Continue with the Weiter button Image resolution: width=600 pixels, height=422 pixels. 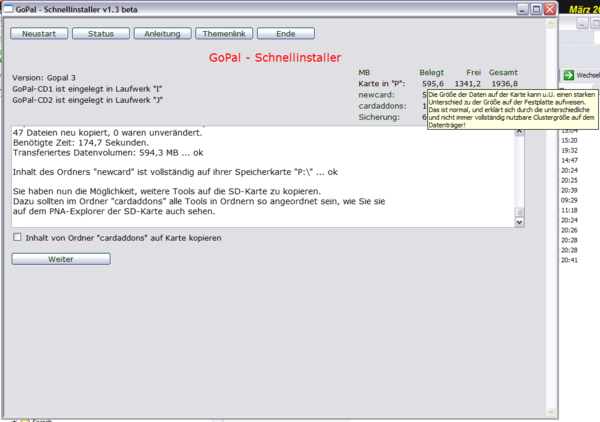pyautogui.click(x=61, y=259)
